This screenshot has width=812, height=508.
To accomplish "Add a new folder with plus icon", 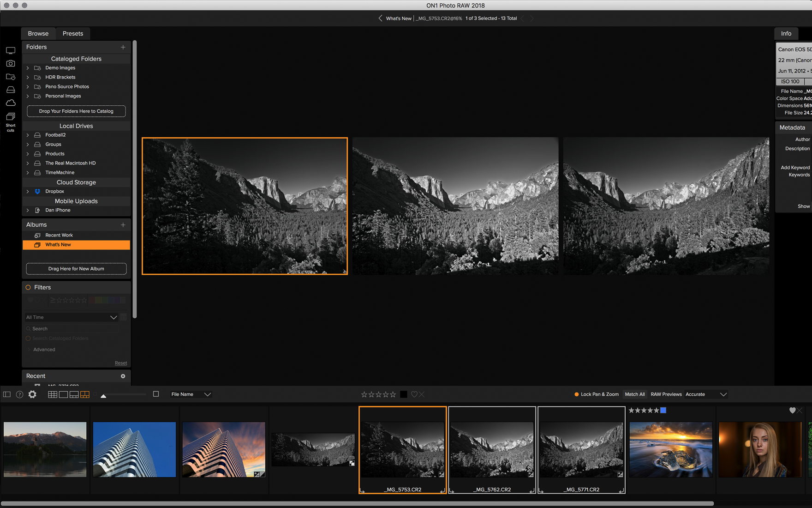I will [x=123, y=47].
